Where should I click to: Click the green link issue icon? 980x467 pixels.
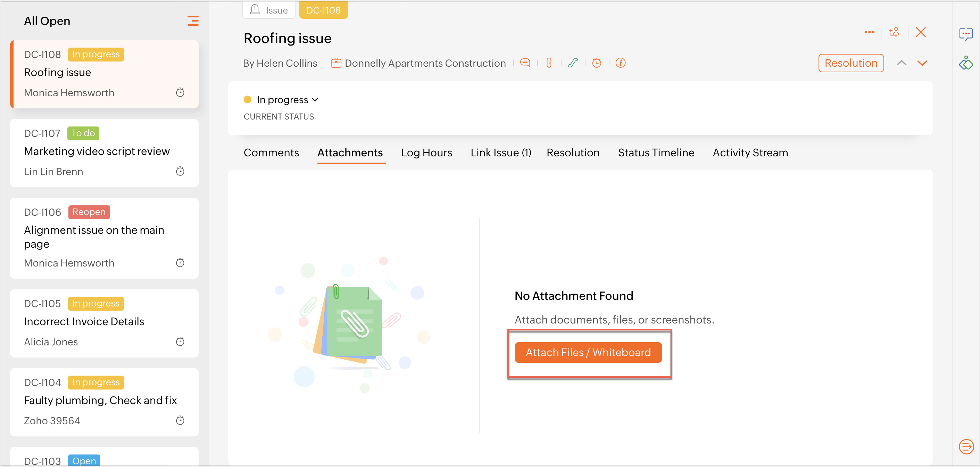click(x=573, y=63)
